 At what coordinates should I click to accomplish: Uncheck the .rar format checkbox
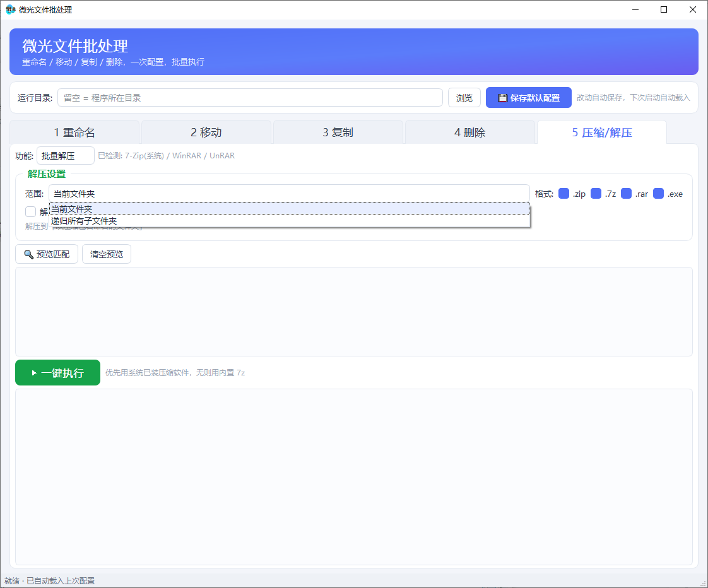[x=626, y=194]
